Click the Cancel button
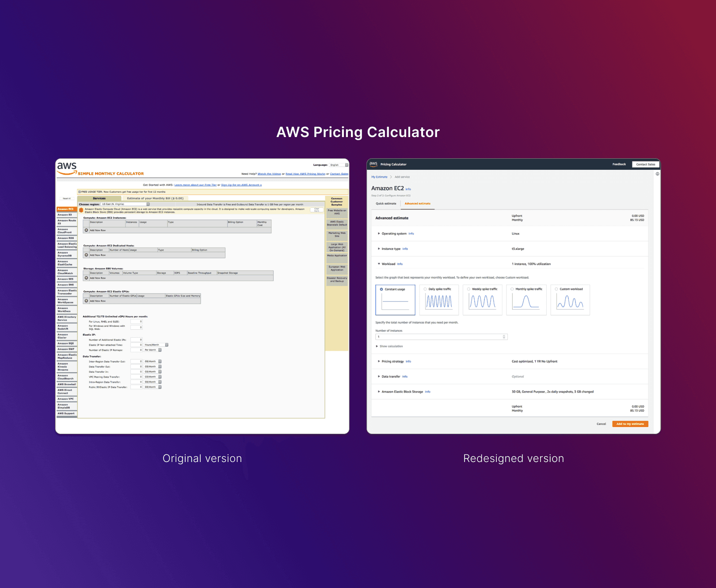 [601, 424]
